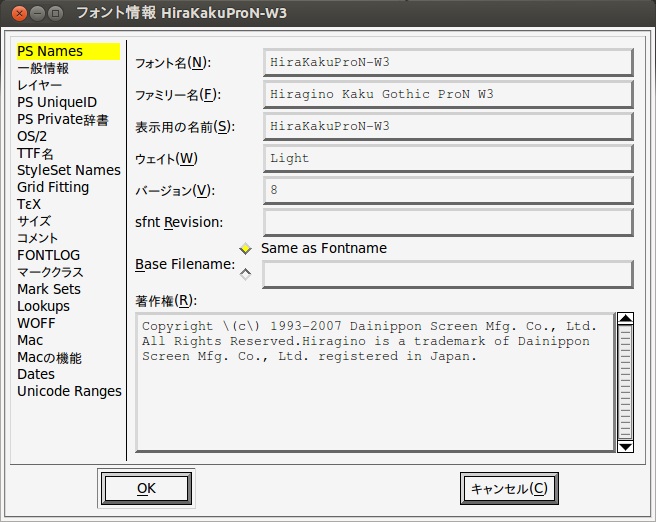Show the FONTLOG section
Image resolution: width=656 pixels, height=522 pixels.
point(49,255)
